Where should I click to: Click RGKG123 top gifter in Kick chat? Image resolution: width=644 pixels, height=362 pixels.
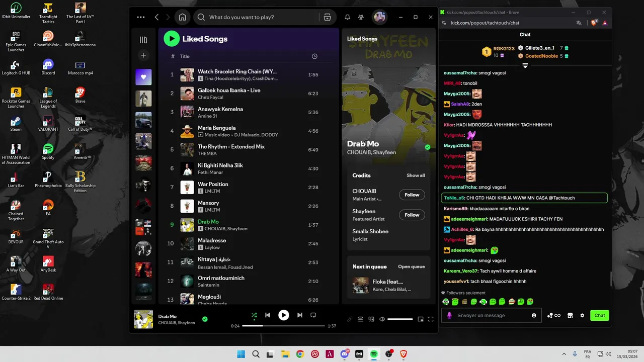[504, 49]
